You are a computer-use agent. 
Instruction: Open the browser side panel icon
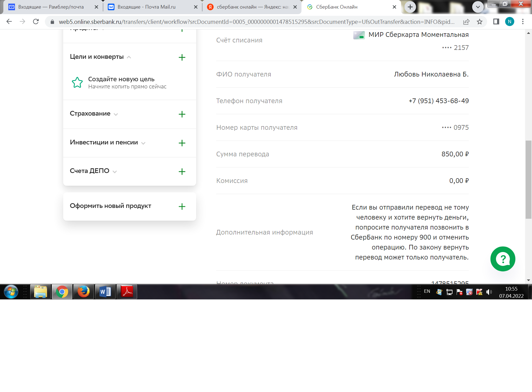click(x=496, y=22)
